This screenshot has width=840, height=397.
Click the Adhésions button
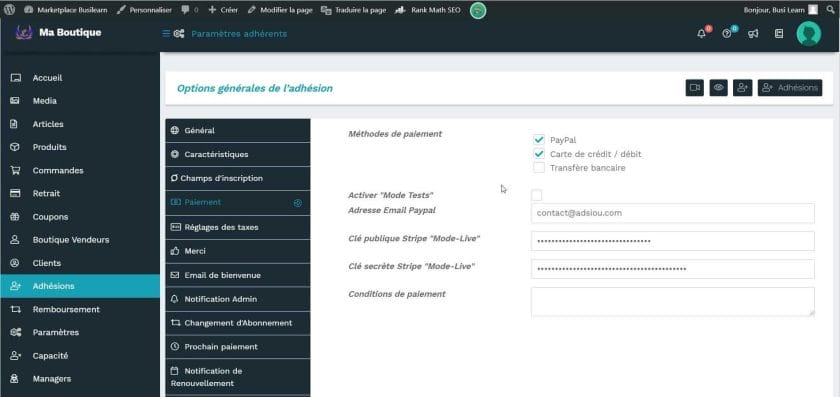click(790, 88)
